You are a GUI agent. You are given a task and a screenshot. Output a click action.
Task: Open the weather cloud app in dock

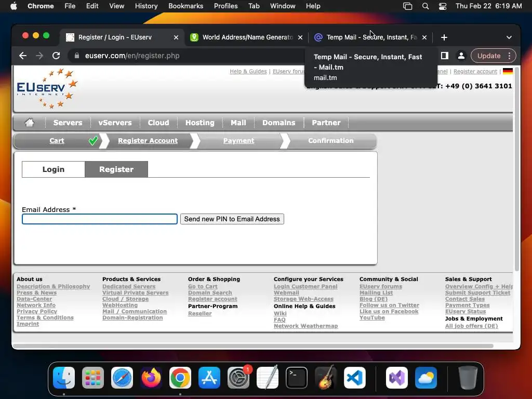[426, 378]
